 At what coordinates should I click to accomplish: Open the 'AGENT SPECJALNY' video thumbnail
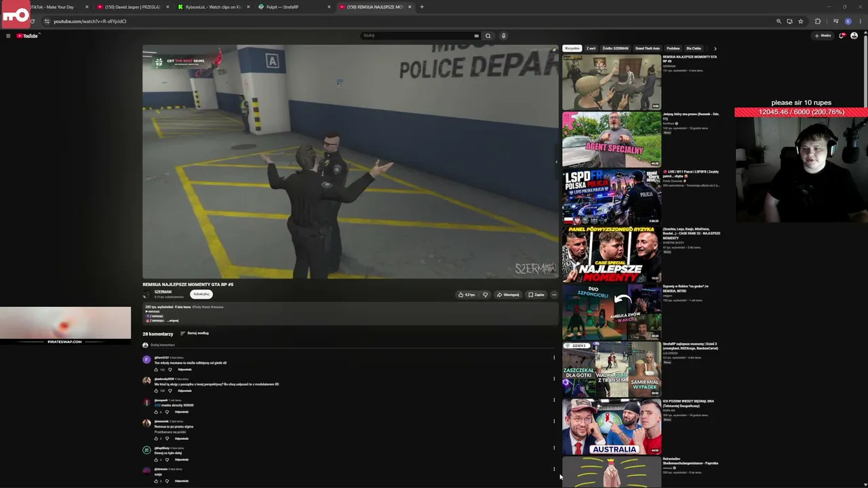(x=612, y=140)
